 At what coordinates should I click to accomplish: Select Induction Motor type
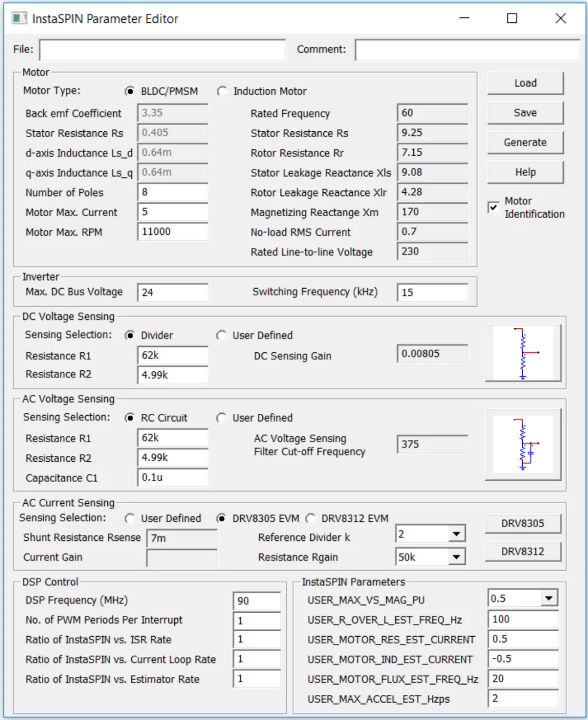tap(222, 91)
